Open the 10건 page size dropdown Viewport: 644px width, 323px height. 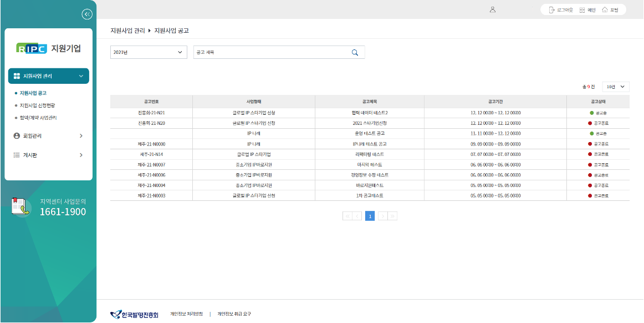(615, 87)
